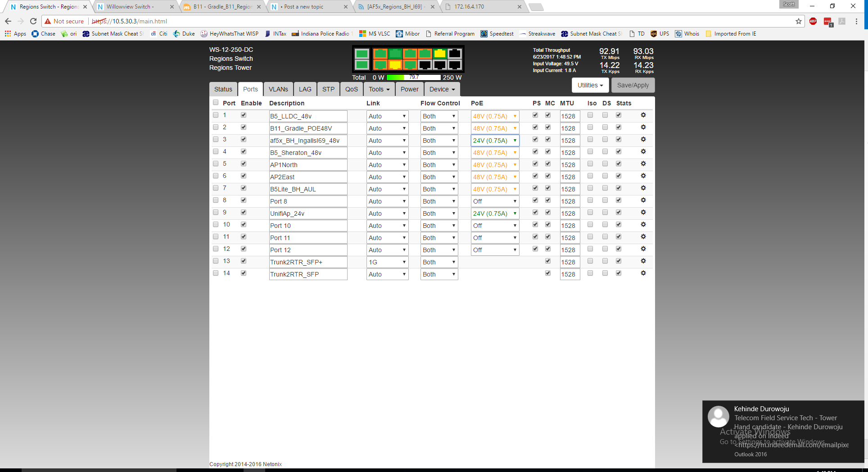Image resolution: width=868 pixels, height=472 pixels.
Task: Click the description field for port 9
Action: tap(308, 213)
